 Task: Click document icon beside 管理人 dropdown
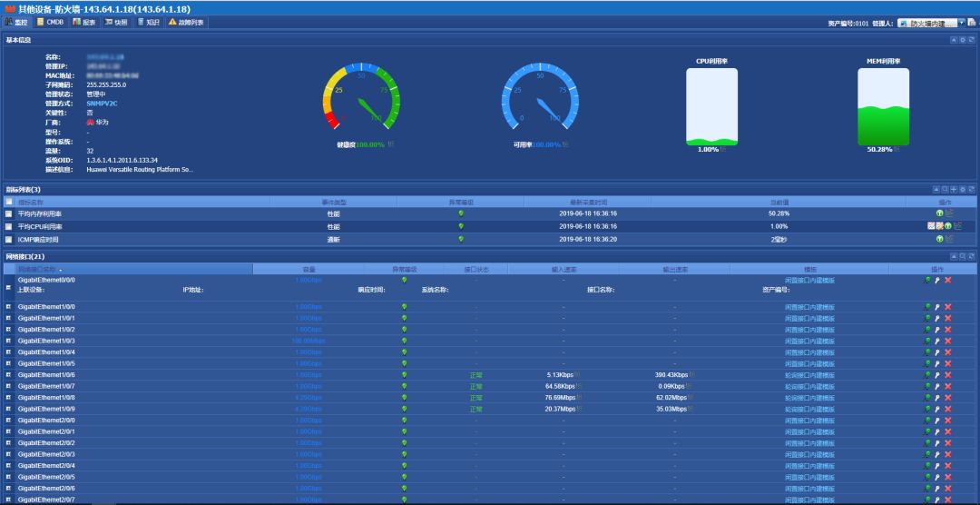tap(971, 23)
